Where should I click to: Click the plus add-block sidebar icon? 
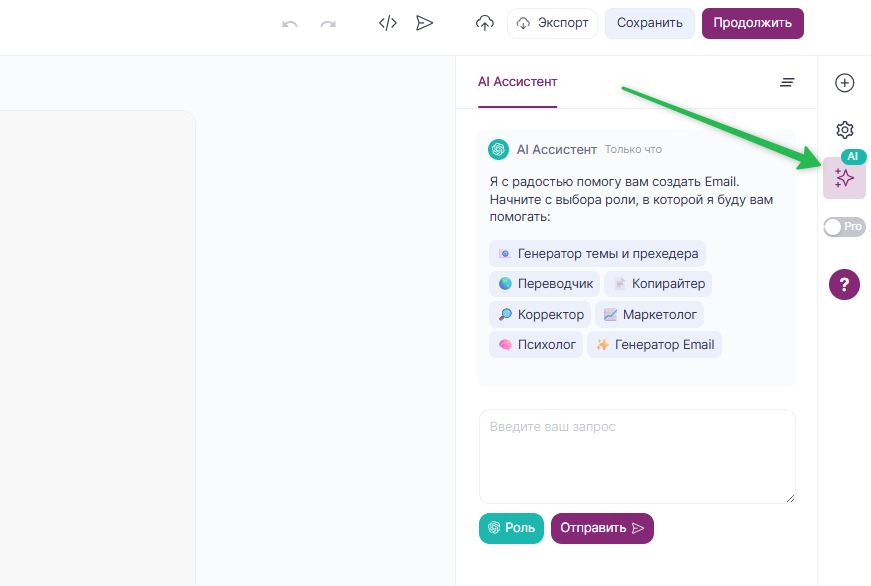point(844,83)
